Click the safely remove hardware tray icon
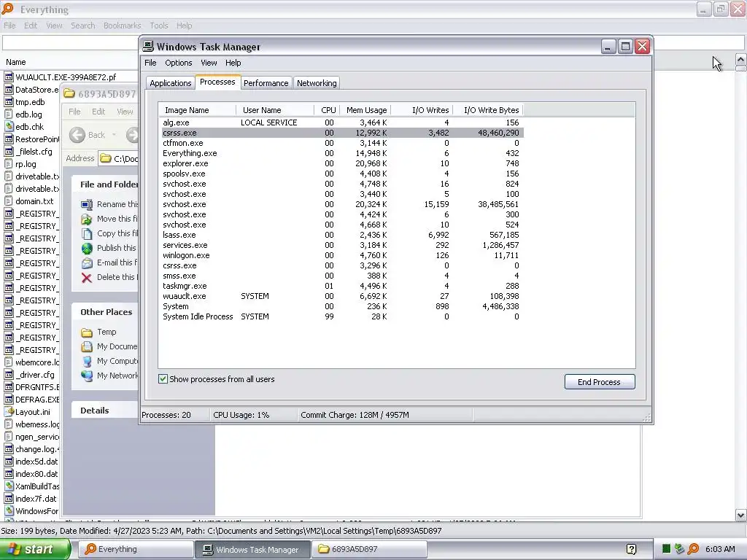The height and width of the screenshot is (560, 747). [x=680, y=549]
